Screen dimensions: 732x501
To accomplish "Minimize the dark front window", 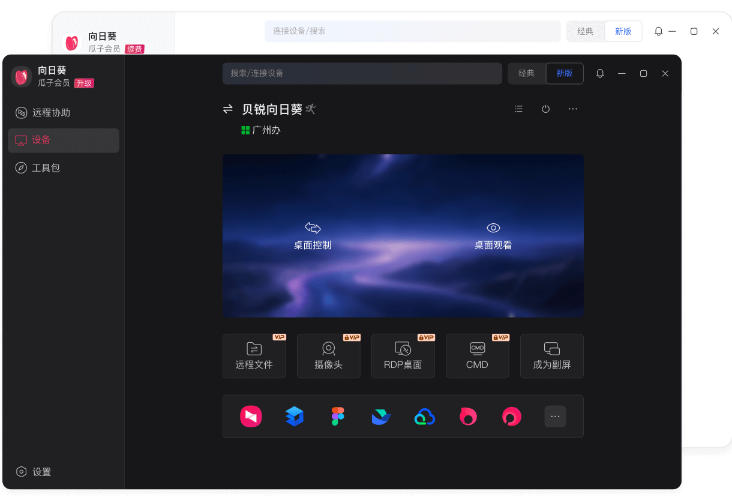I will tap(622, 73).
